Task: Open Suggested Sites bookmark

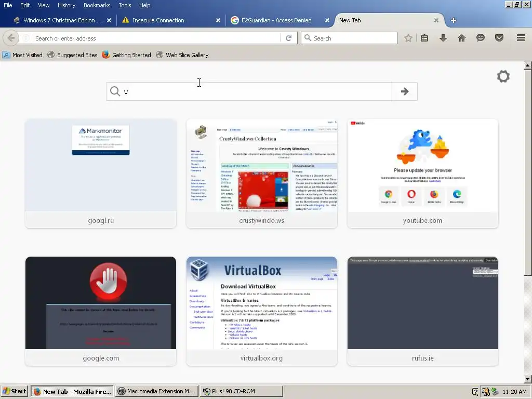Action: coord(73,55)
